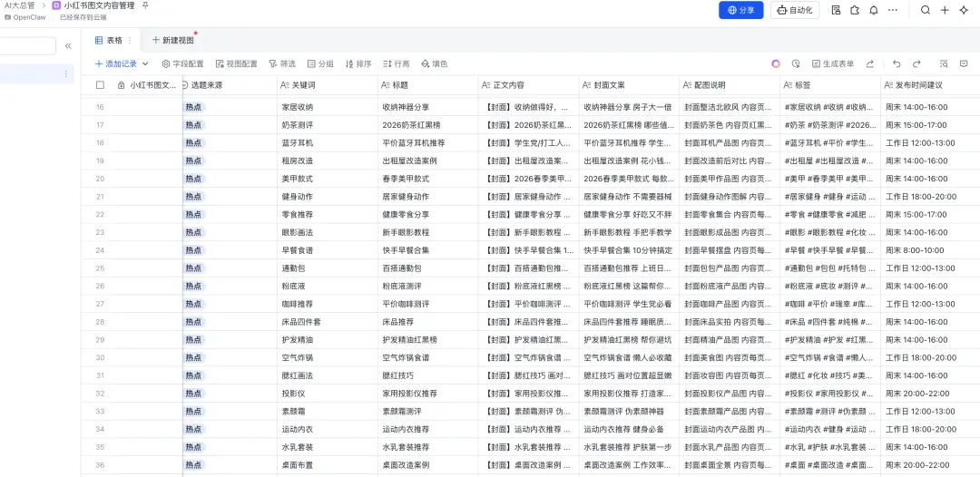
Task: Select the 素颜霜测评 伪素颜神器 cover copy cell
Action: (630, 412)
